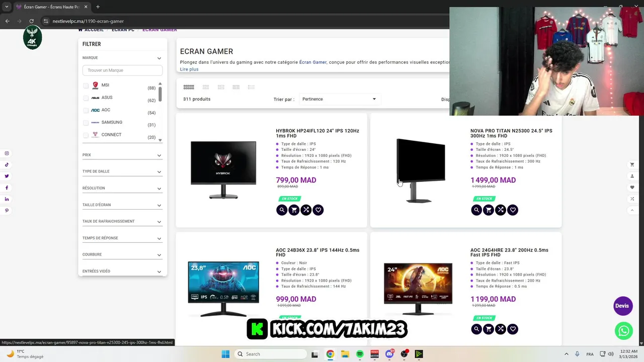
Task: Add NOVA PRO TITAN N25300 to wishlist
Action: pos(513,210)
